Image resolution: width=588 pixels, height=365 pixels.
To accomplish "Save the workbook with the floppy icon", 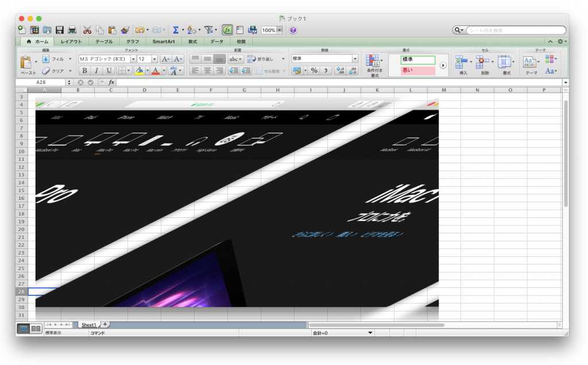I will click(60, 30).
